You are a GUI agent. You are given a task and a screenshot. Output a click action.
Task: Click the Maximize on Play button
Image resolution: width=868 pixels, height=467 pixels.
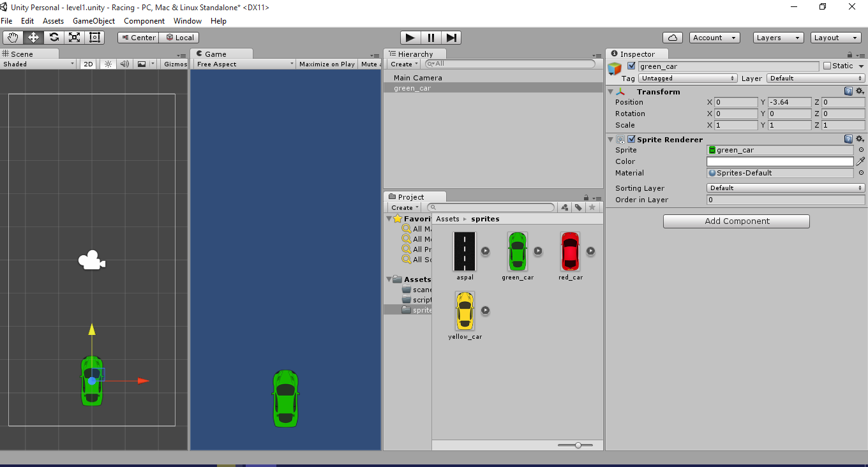point(326,64)
